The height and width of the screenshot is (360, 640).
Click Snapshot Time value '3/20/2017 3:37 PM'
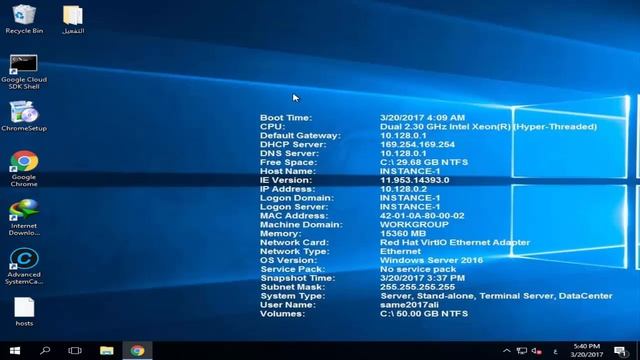422,278
